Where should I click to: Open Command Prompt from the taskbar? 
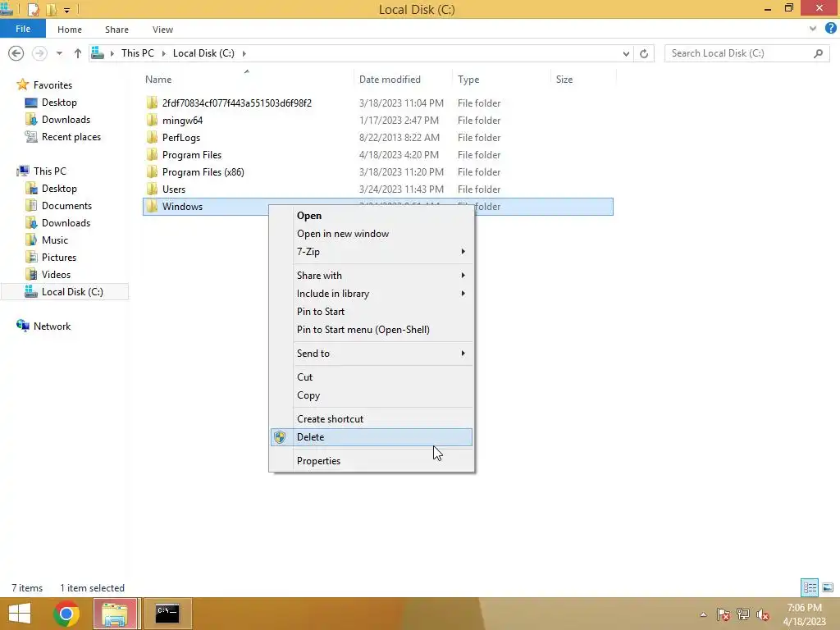167,614
